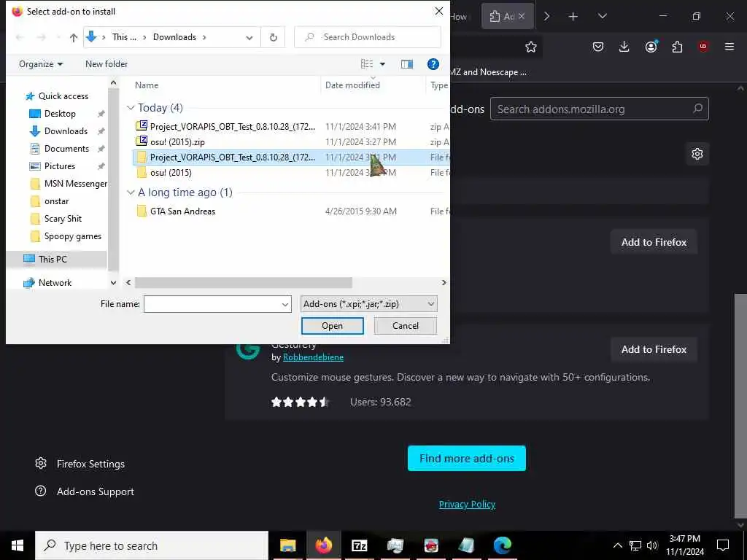Screen dimensions: 747x560
Task: Select the GTA San Andreas folder
Action: coord(182,211)
